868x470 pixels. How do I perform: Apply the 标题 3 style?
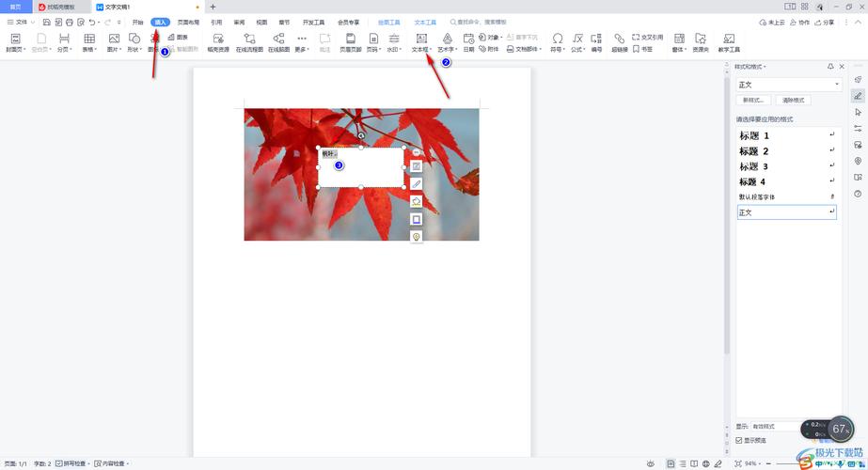tap(786, 166)
